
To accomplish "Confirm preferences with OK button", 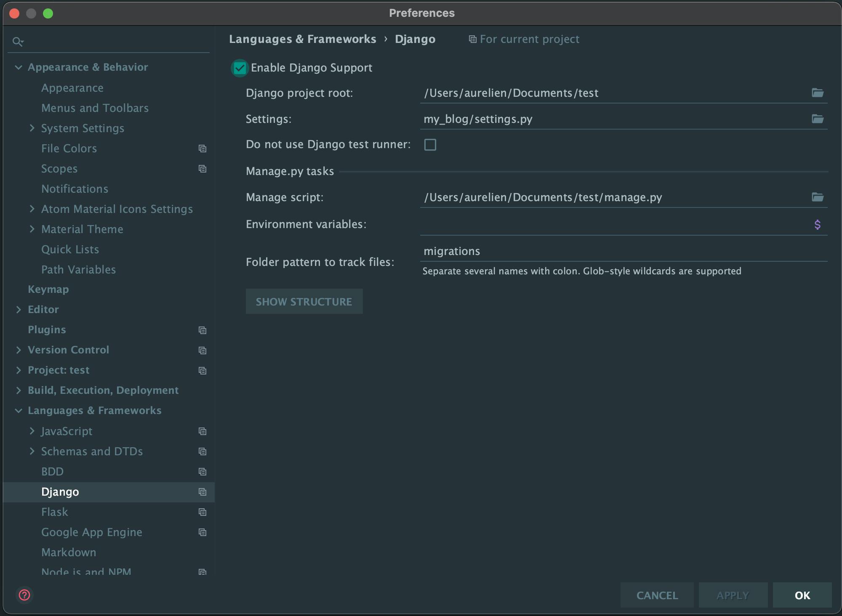I will tap(802, 595).
